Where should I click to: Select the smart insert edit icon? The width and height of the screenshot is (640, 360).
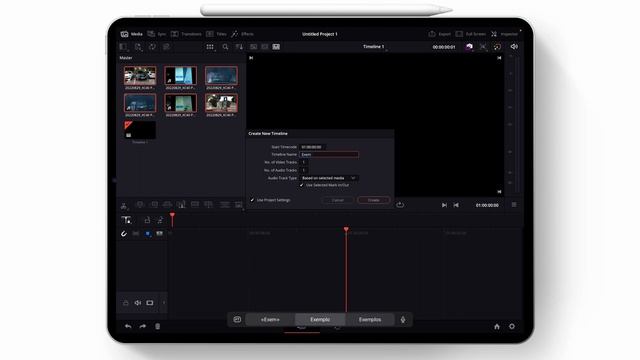click(x=140, y=204)
